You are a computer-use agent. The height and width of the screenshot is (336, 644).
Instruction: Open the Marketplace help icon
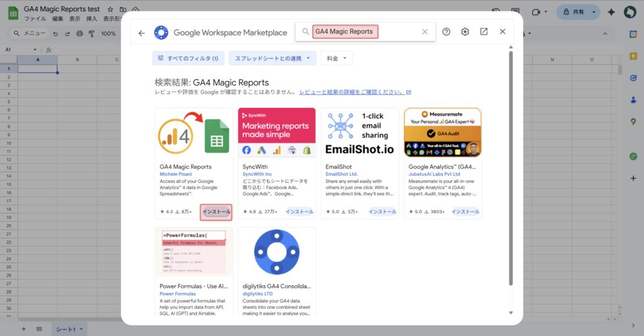pos(446,32)
